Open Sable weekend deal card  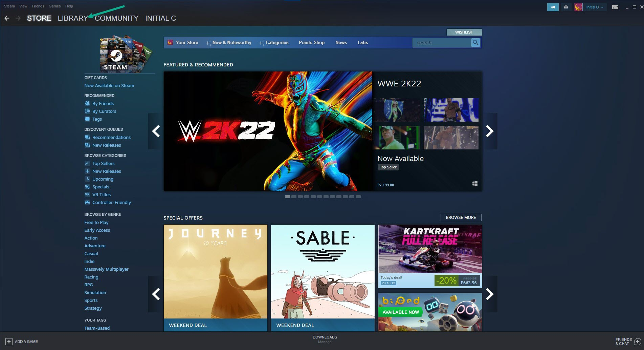coord(323,278)
